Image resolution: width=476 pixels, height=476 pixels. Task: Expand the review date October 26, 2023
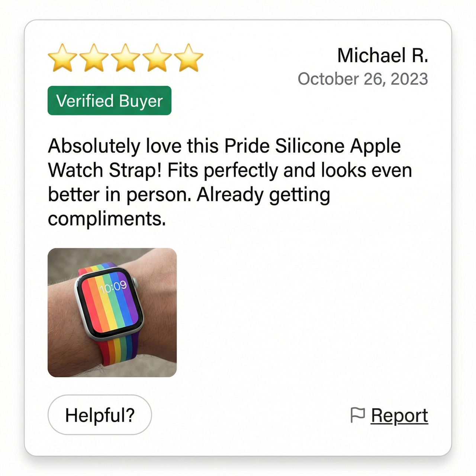pos(363,79)
